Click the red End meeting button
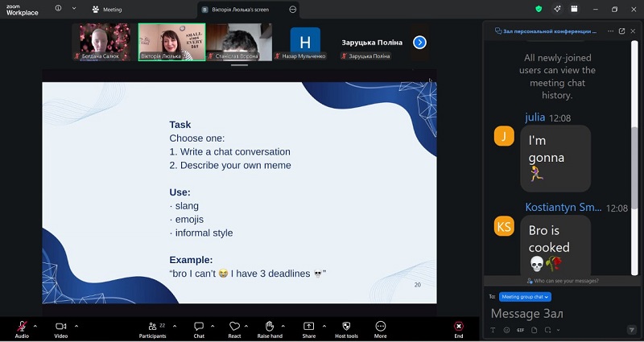The image size is (644, 342). pyautogui.click(x=458, y=326)
